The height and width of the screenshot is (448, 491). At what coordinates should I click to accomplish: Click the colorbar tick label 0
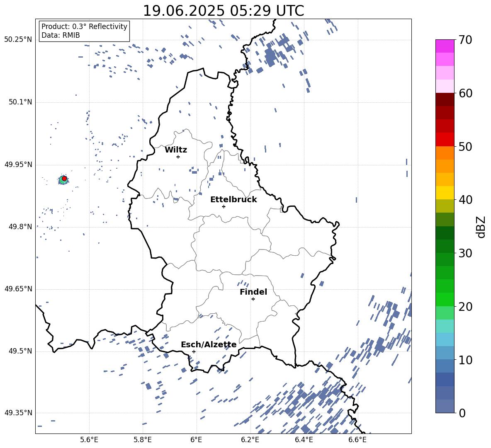[462, 413]
